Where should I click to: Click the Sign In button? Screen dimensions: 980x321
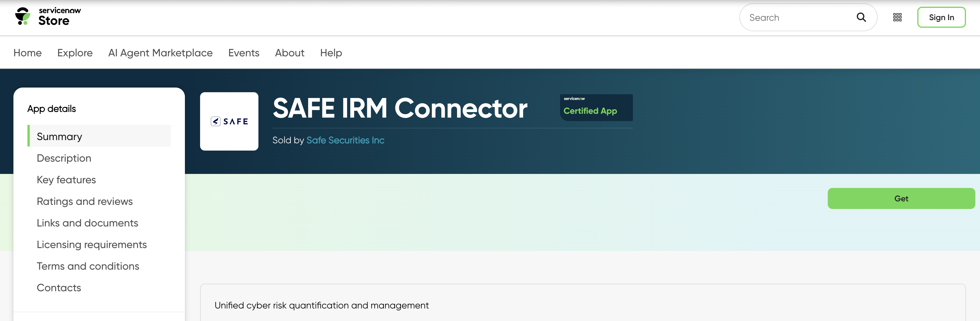[x=941, y=18]
